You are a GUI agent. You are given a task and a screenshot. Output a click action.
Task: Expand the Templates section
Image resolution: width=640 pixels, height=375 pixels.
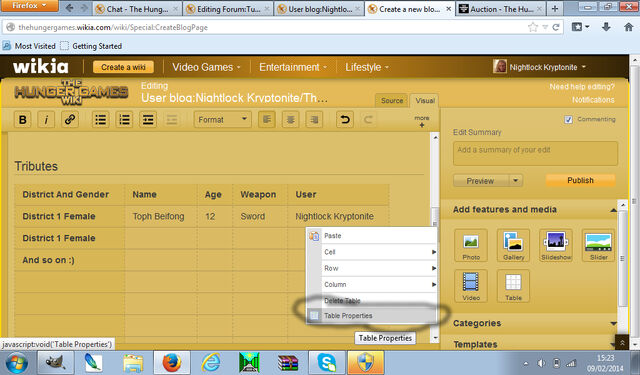tap(613, 345)
